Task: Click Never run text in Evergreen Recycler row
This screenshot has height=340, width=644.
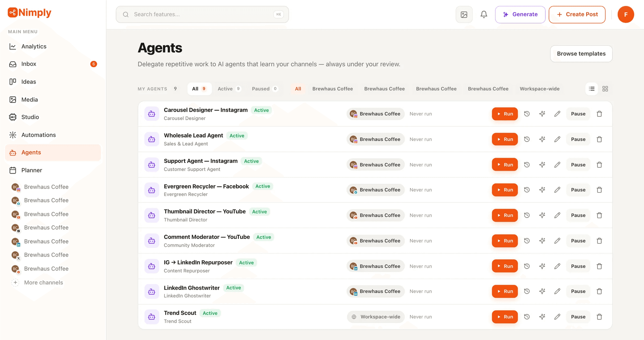Action: point(421,190)
